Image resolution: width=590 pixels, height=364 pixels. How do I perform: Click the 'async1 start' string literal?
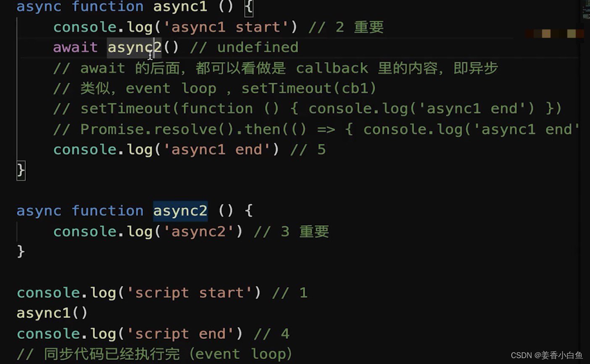click(x=226, y=27)
